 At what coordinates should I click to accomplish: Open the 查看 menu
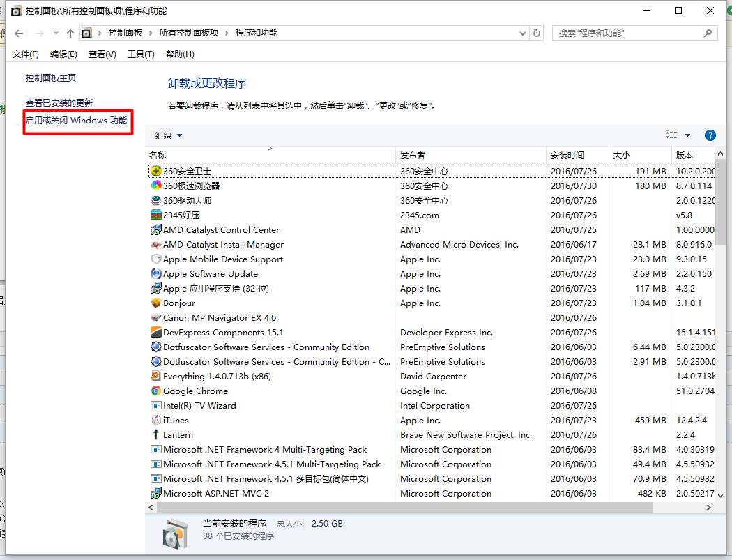(x=101, y=54)
